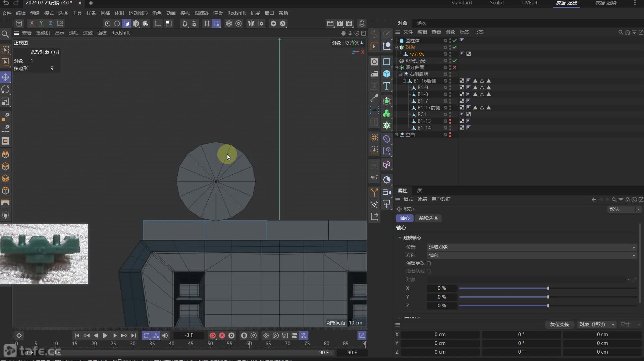Open the 渲染 menu
The height and width of the screenshot is (361, 644).
pyautogui.click(x=218, y=13)
